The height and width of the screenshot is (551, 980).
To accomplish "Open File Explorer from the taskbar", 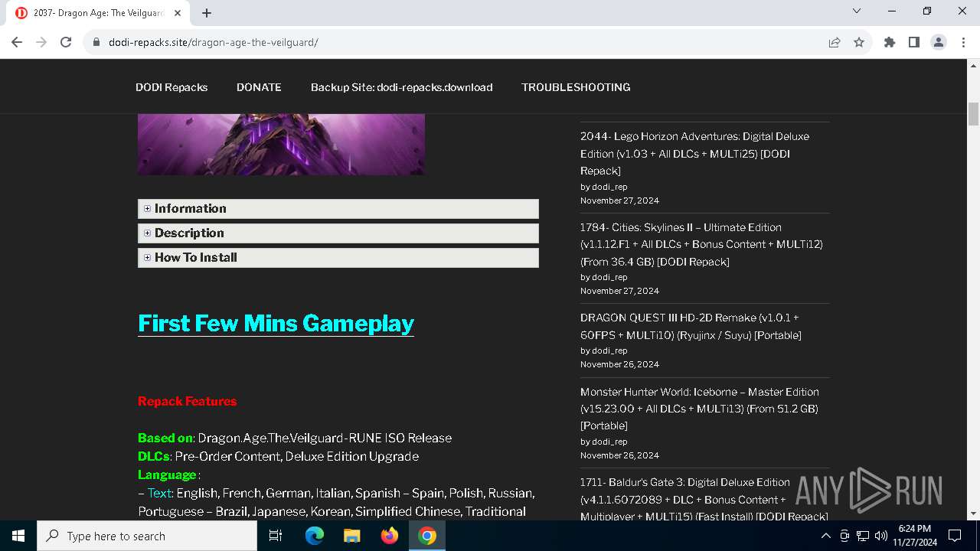I will click(352, 536).
